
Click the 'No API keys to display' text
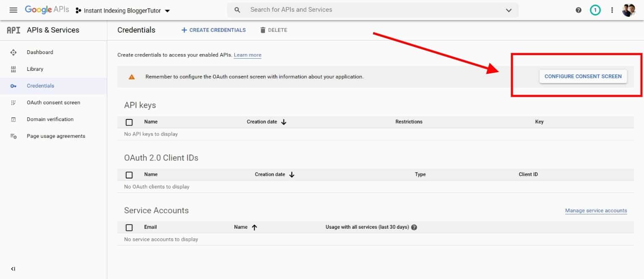[x=151, y=134]
